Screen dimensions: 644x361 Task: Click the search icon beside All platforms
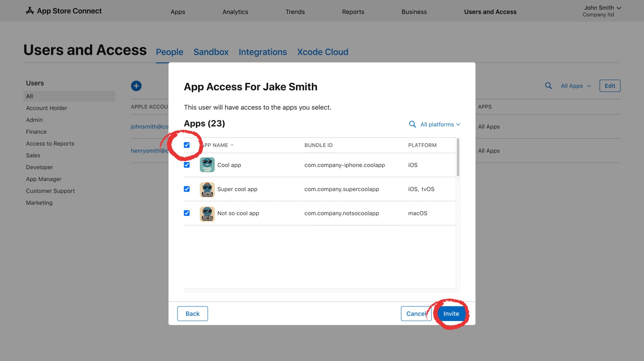[x=412, y=124]
